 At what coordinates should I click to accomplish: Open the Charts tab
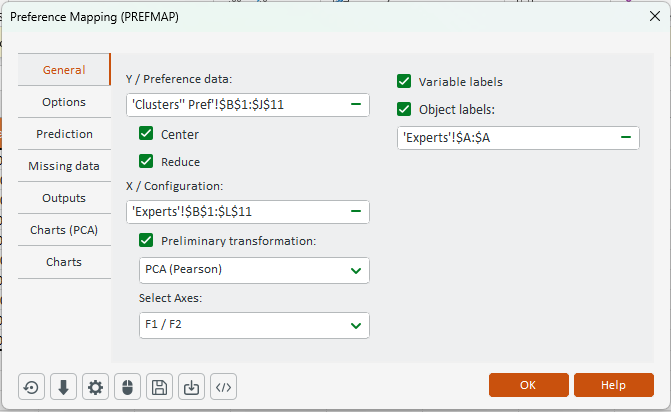coord(64,262)
